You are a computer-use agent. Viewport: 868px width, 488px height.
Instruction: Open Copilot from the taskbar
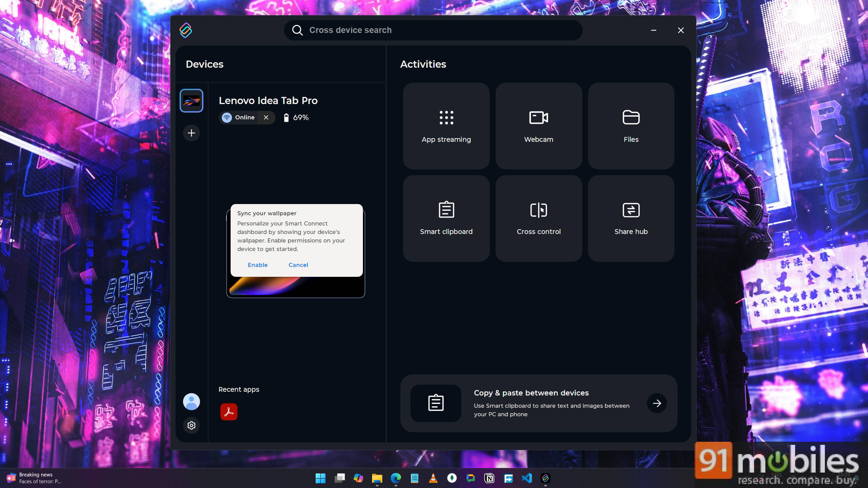(358, 478)
